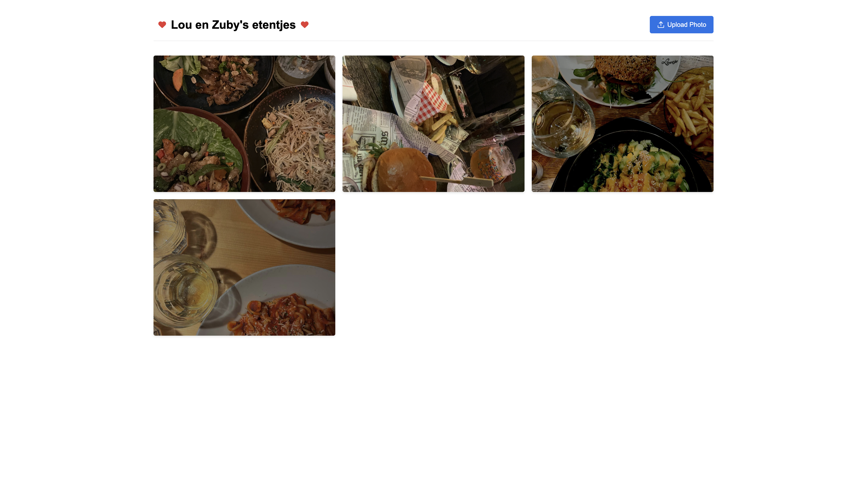Open the burger, fries and poke bowl photo
The width and height of the screenshot is (868, 482).
[622, 124]
